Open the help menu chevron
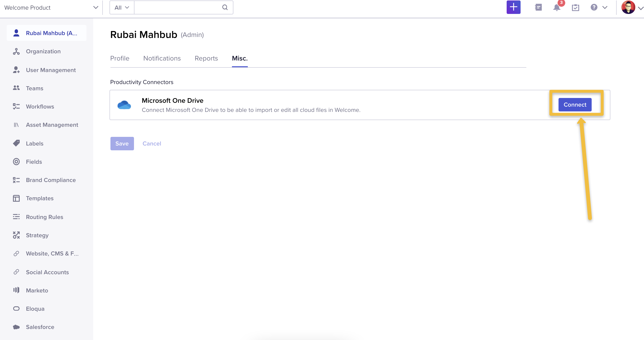 605,8
